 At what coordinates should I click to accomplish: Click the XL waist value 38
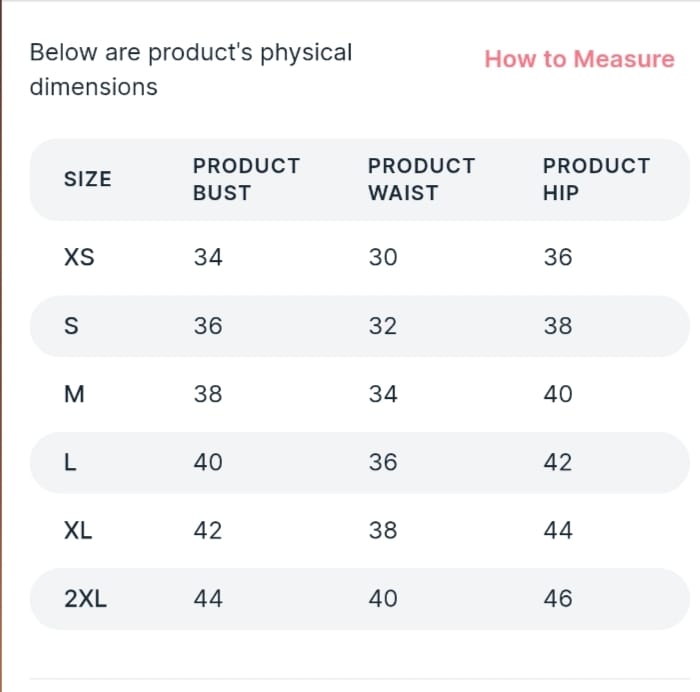click(383, 530)
